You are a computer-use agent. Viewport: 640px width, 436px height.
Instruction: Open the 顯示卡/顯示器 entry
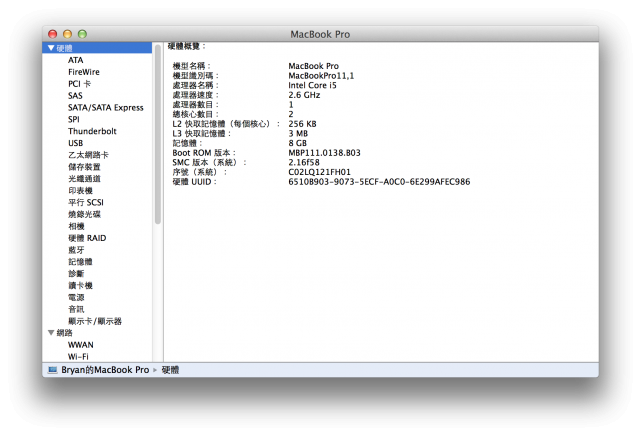[x=95, y=321]
